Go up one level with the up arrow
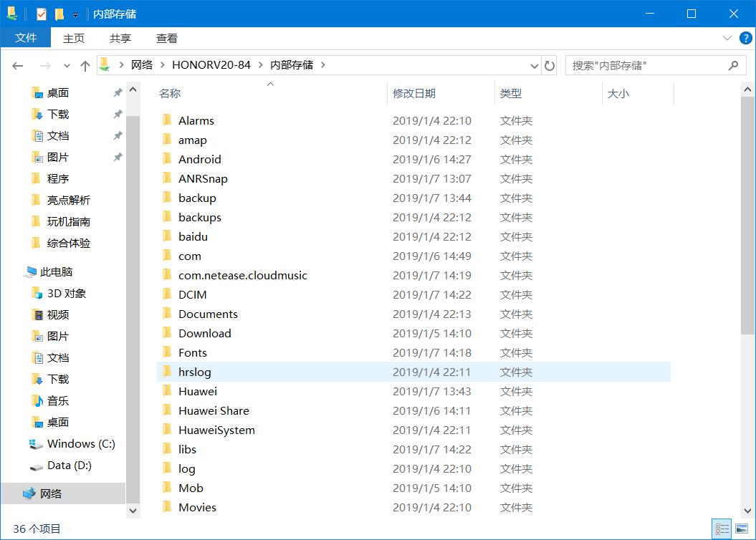 [x=85, y=65]
